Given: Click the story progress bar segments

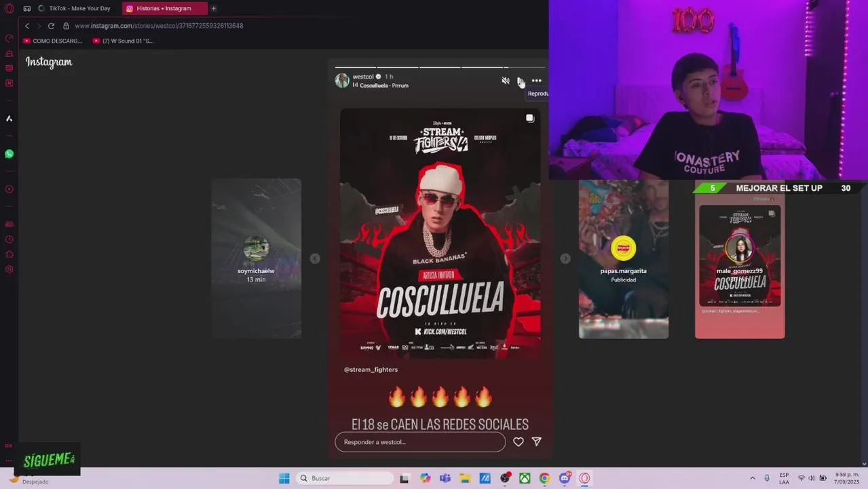Looking at the screenshot, I should click(440, 67).
